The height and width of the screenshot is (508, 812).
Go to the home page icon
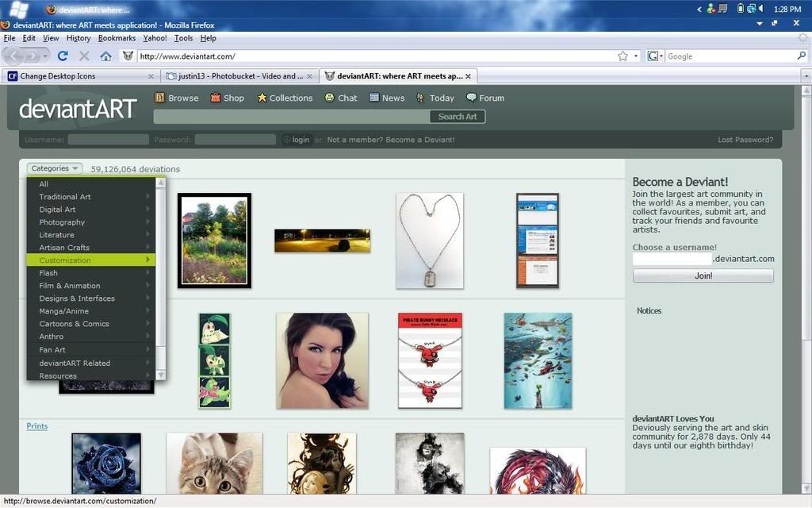[105, 56]
